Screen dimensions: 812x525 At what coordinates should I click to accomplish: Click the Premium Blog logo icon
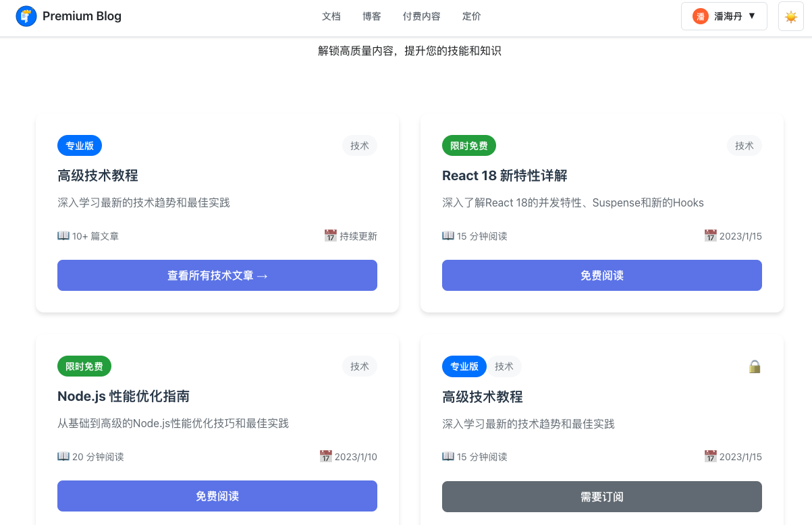coord(26,16)
